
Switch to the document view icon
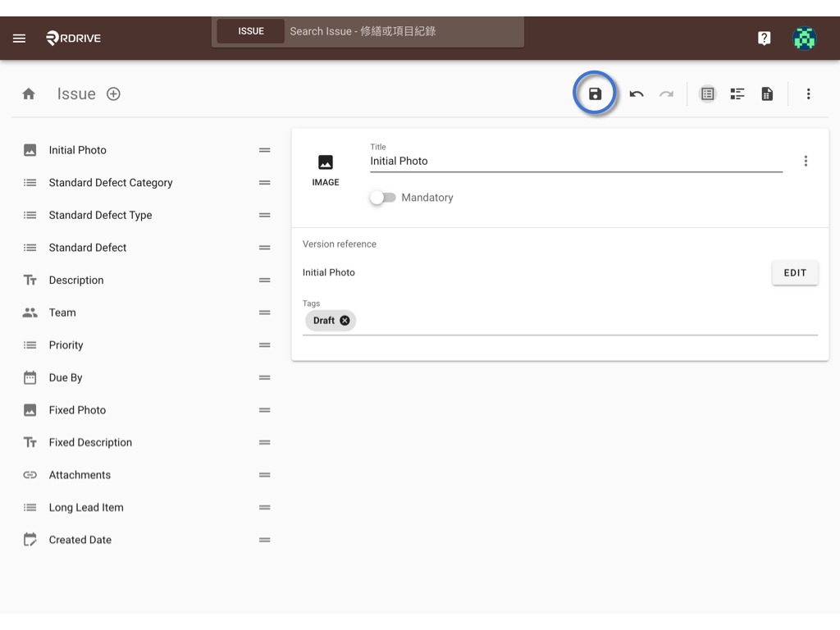(x=767, y=94)
